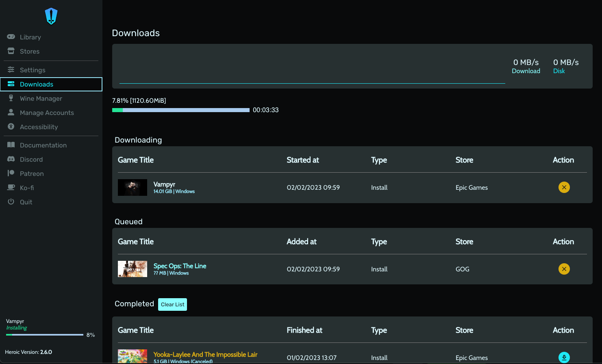Click Vampyr's 14.01 GiB | Windows label

click(174, 191)
